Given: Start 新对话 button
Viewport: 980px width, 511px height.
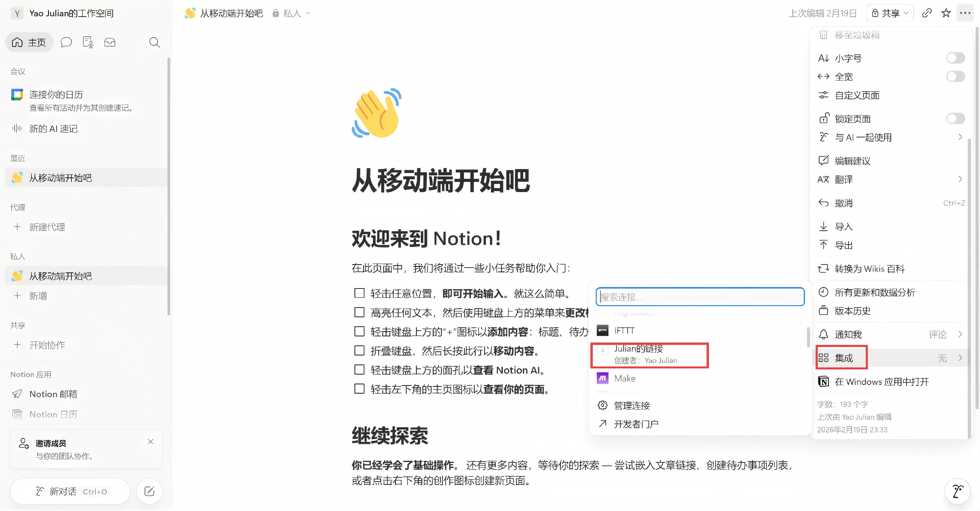Looking at the screenshot, I should coord(70,491).
